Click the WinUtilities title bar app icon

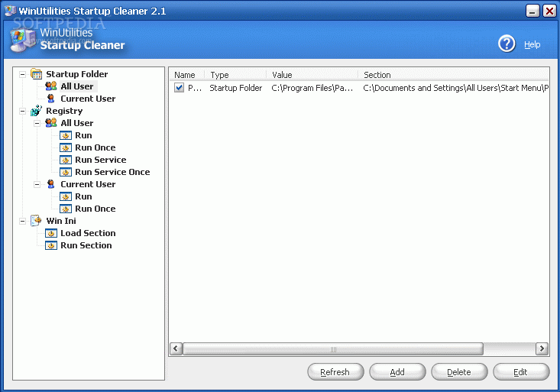click(x=10, y=11)
